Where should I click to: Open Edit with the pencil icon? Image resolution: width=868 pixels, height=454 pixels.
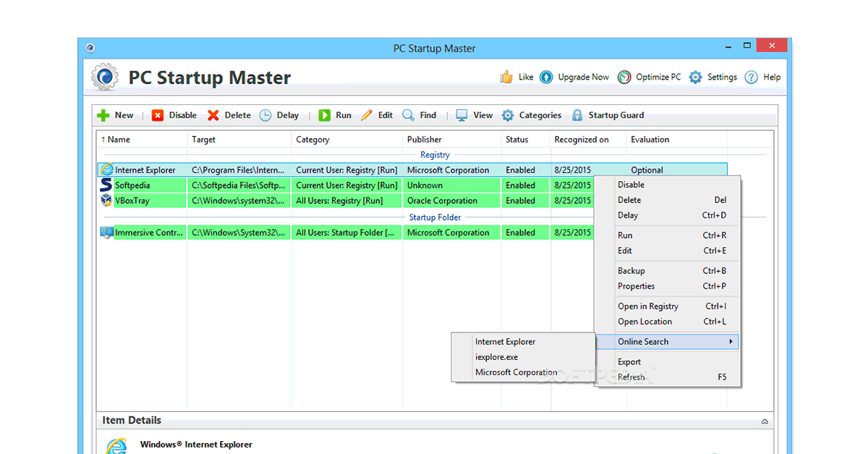pyautogui.click(x=367, y=116)
